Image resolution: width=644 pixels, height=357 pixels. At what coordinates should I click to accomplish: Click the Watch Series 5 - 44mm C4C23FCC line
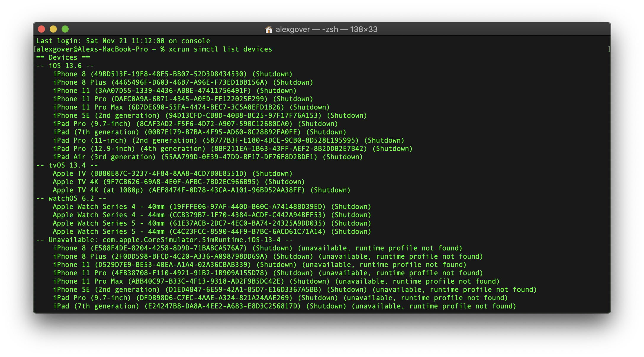coord(212,231)
